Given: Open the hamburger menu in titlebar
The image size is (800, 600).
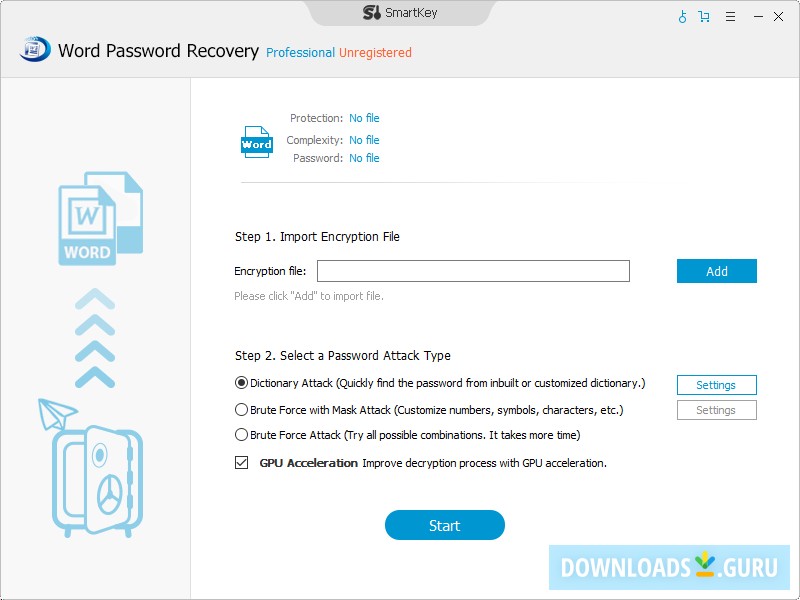Looking at the screenshot, I should coord(729,16).
